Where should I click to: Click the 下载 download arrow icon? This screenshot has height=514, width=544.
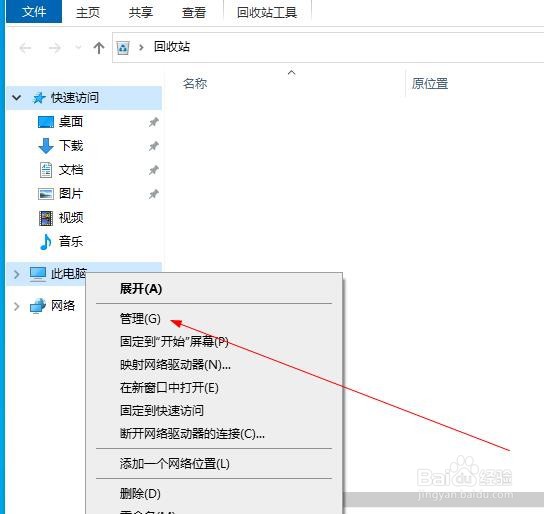point(46,146)
